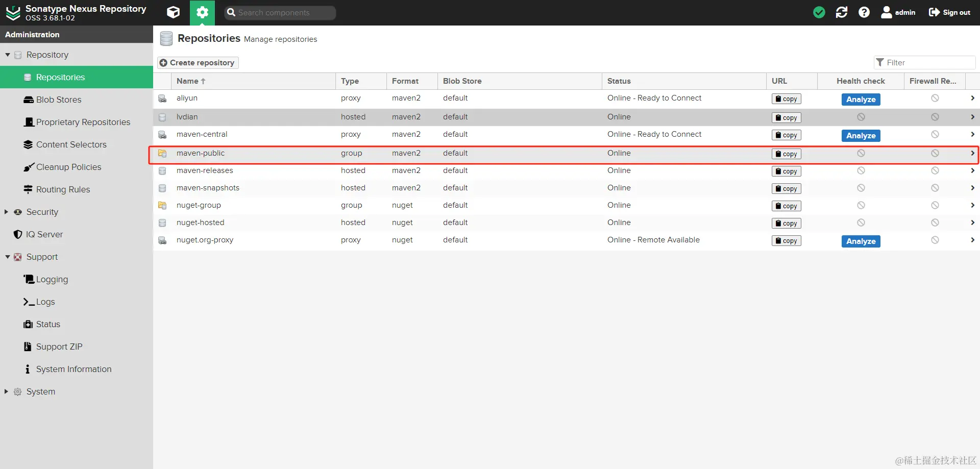This screenshot has width=980, height=469.
Task: Click the lvdian hosted repository icon
Action: 162,117
